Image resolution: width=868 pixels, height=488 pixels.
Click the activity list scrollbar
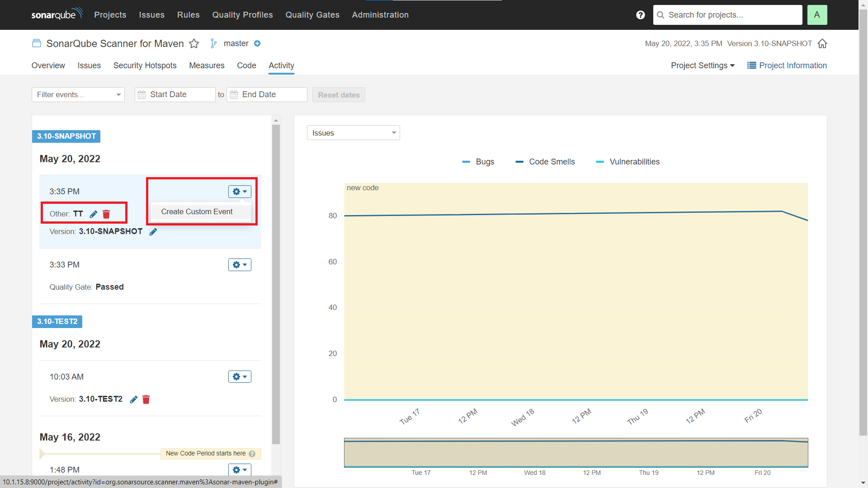[276, 284]
